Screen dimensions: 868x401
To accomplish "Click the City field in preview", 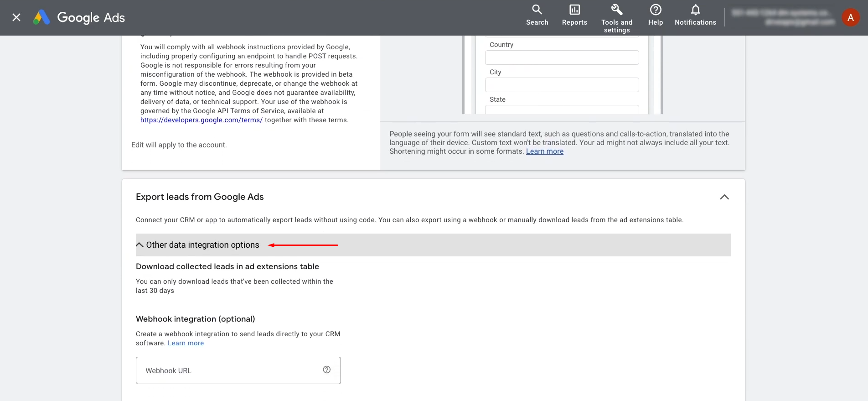I will point(562,85).
